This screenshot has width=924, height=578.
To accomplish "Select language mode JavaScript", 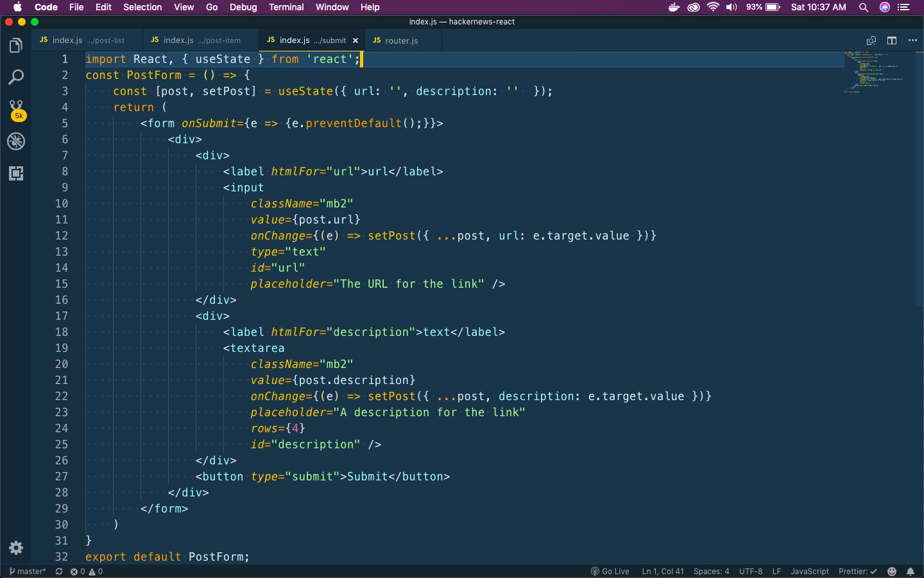I will 810,572.
